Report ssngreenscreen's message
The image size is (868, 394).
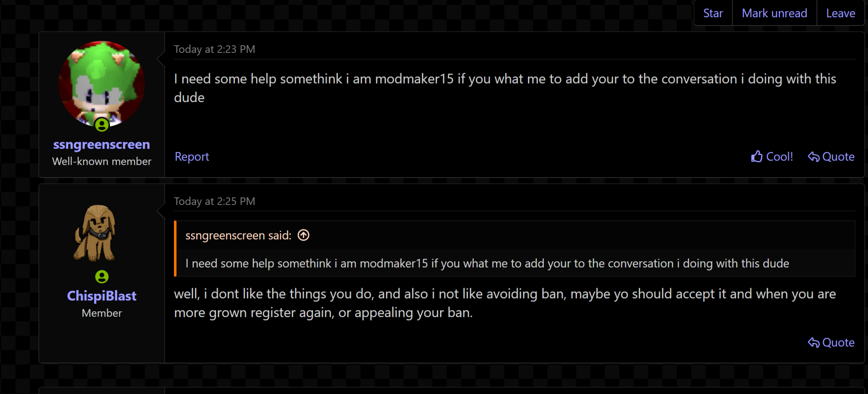tap(192, 157)
